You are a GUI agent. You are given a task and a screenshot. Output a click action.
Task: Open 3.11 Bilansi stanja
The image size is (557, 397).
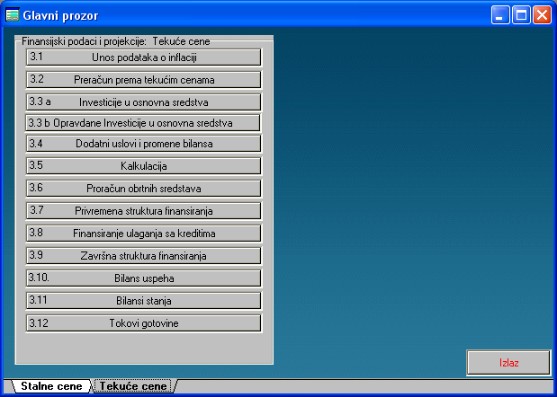coord(144,301)
